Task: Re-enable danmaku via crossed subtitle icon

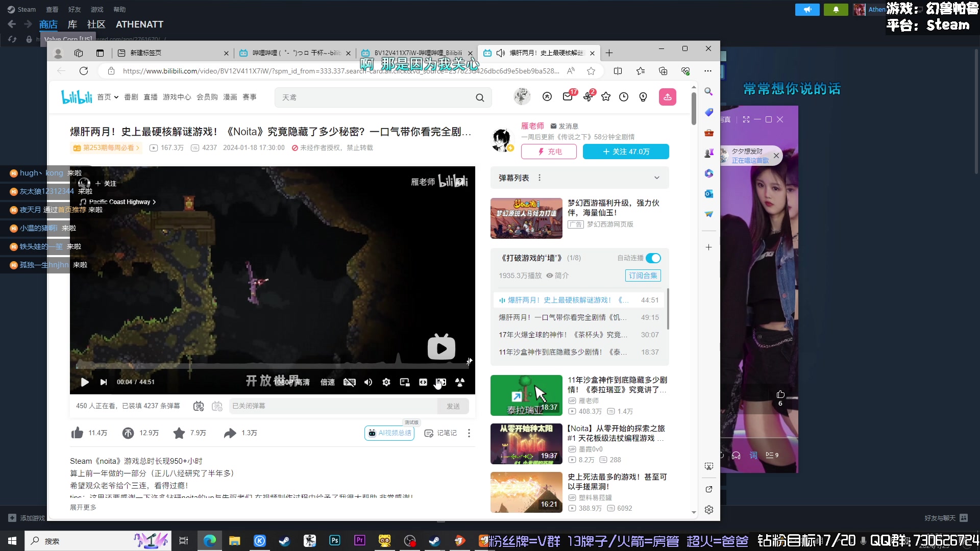Action: tap(349, 382)
